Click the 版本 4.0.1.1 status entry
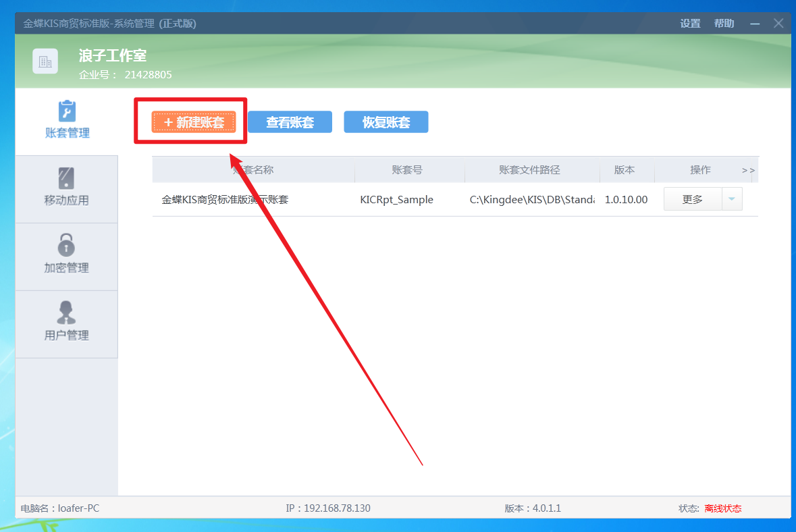796x532 pixels. tap(533, 508)
